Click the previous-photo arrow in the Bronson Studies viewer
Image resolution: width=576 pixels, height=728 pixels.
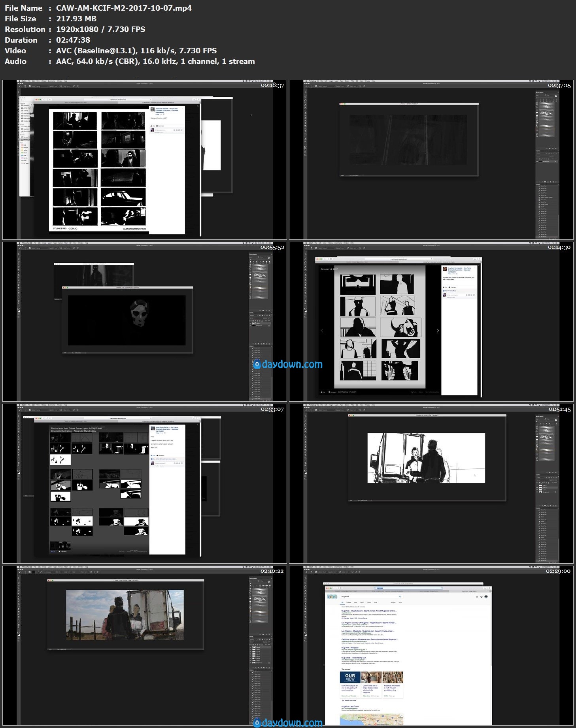[x=322, y=331]
